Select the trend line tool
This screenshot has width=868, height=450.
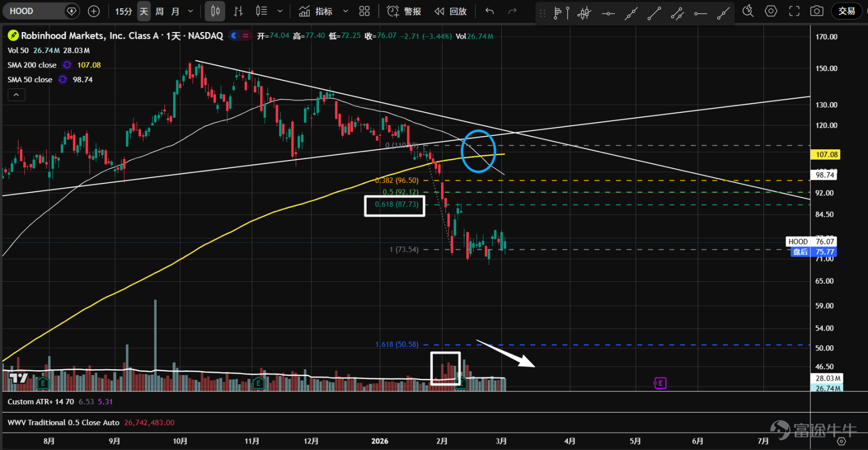coord(654,13)
